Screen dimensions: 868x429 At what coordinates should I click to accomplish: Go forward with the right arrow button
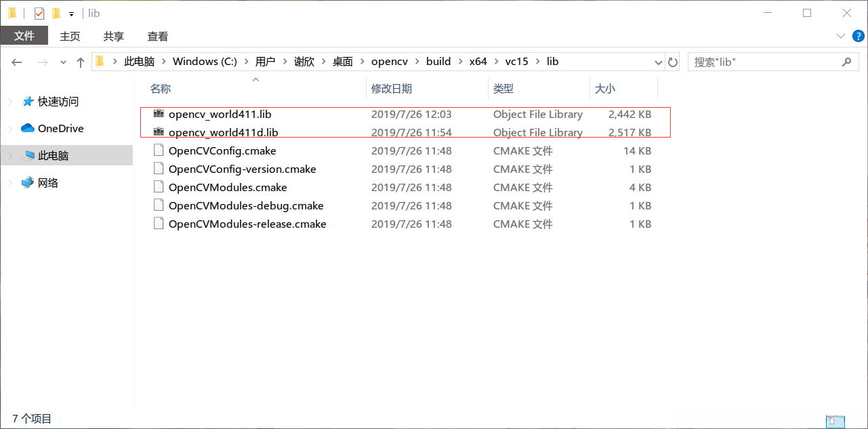(43, 62)
